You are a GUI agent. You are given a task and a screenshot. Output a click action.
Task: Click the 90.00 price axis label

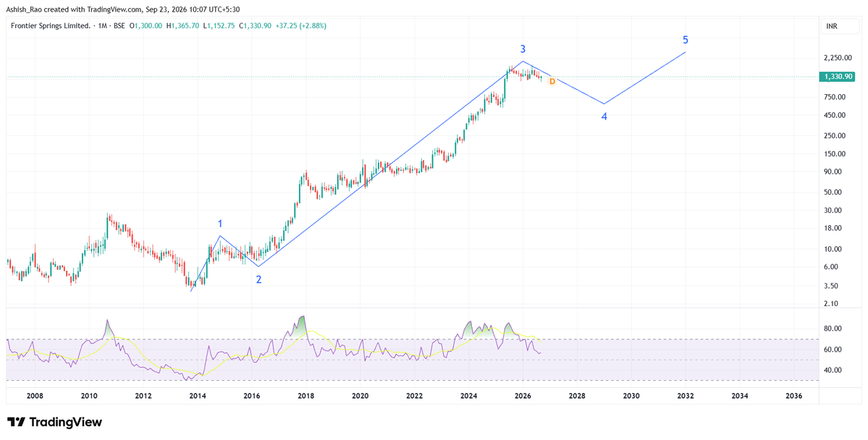click(x=834, y=172)
